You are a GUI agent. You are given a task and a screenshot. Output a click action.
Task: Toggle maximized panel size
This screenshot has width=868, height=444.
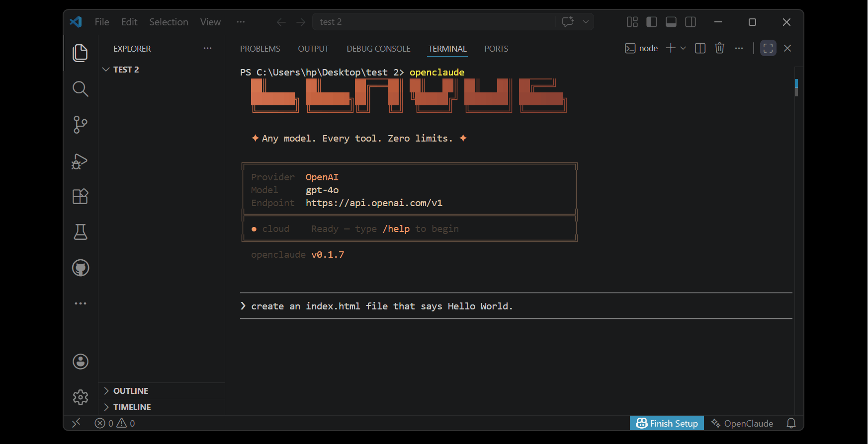pyautogui.click(x=768, y=48)
